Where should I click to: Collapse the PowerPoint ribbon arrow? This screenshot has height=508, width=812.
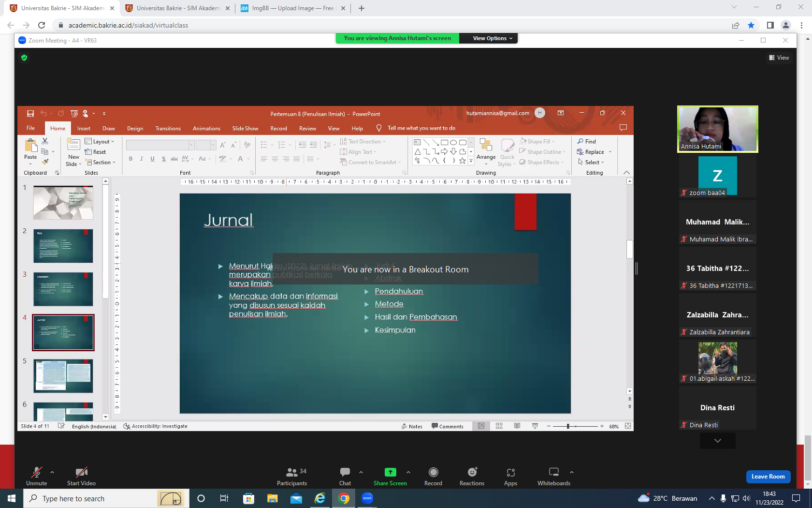[626, 173]
